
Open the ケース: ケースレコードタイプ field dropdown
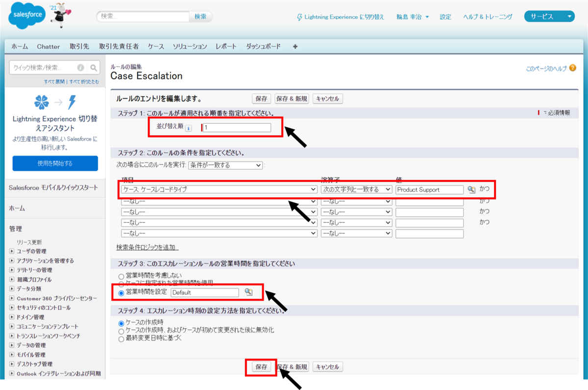tap(220, 189)
